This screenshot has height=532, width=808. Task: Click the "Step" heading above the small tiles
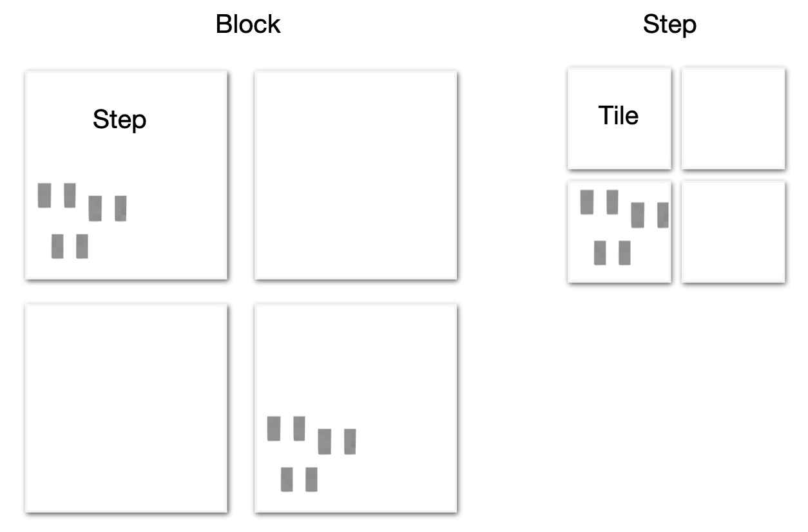tap(669, 24)
